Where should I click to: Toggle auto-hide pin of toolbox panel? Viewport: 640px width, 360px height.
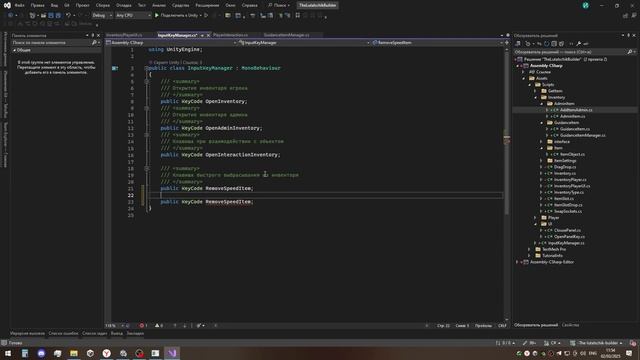pyautogui.click(x=93, y=36)
